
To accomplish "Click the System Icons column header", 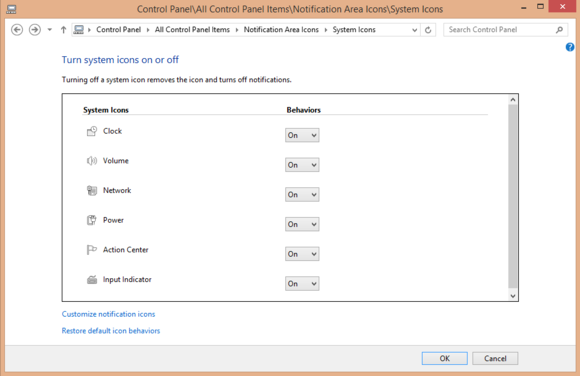I will (x=106, y=110).
